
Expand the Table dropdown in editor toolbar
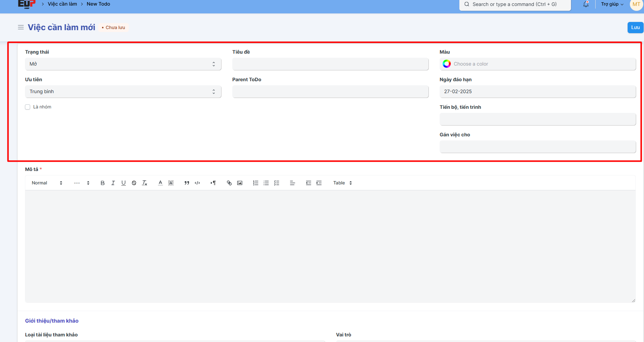coord(342,183)
